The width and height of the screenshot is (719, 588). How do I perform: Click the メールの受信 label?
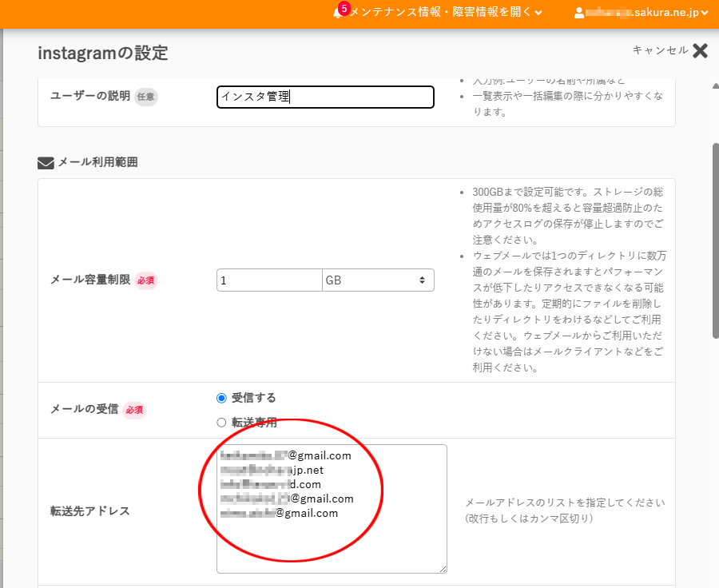click(85, 409)
